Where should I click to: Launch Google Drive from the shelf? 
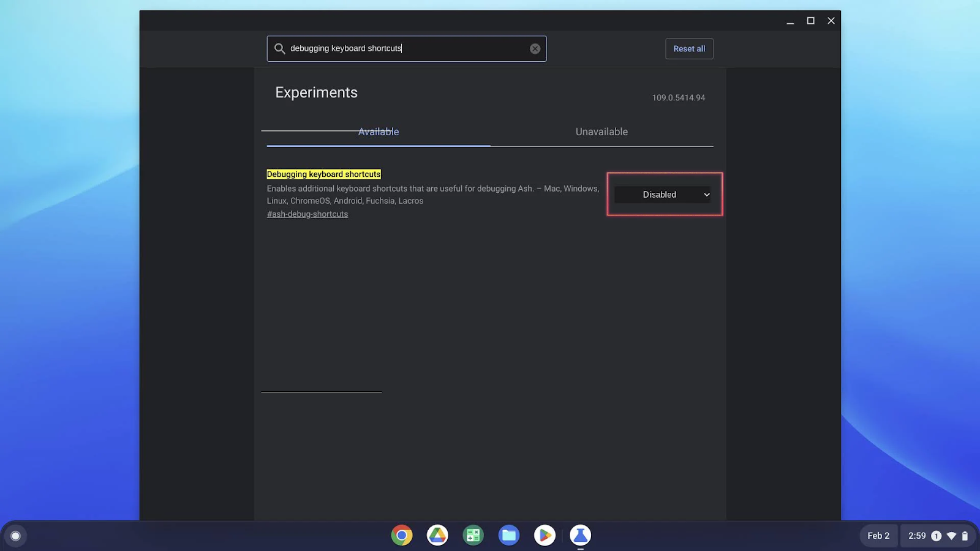[437, 536]
